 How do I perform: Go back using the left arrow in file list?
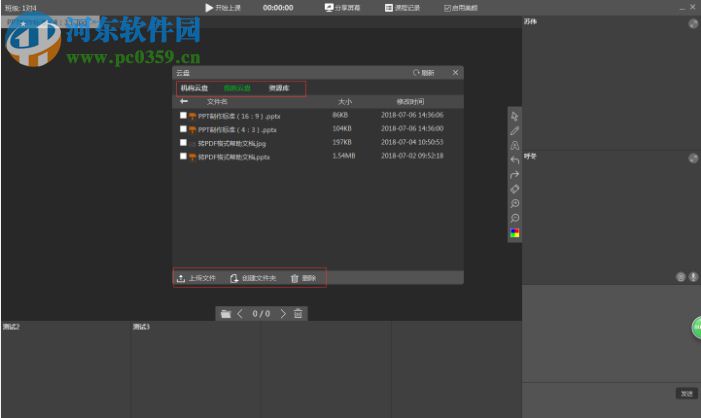[x=184, y=101]
